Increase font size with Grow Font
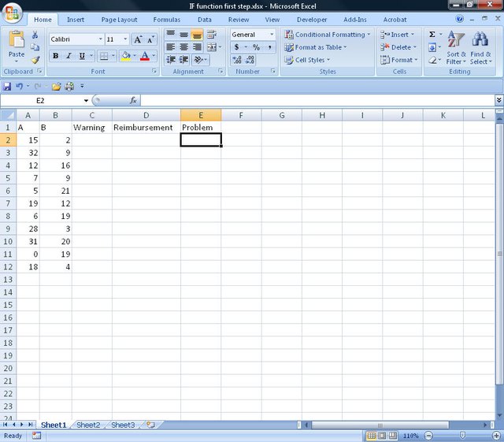 pyautogui.click(x=138, y=39)
